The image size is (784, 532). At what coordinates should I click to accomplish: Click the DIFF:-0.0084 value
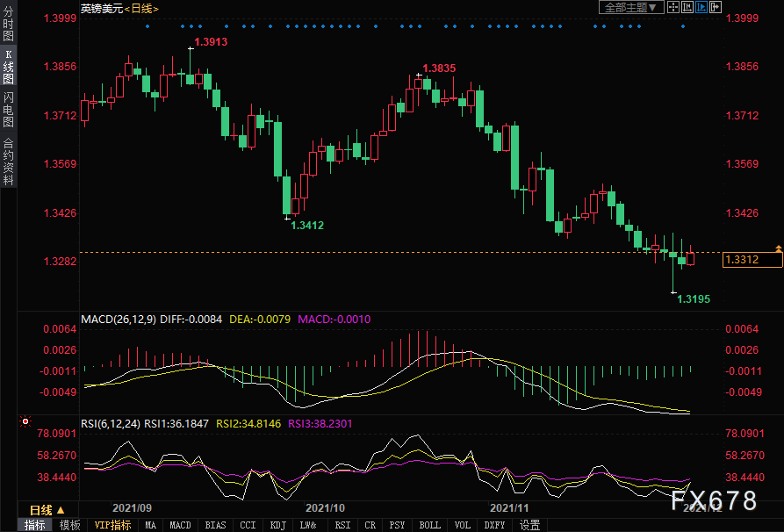pyautogui.click(x=191, y=319)
